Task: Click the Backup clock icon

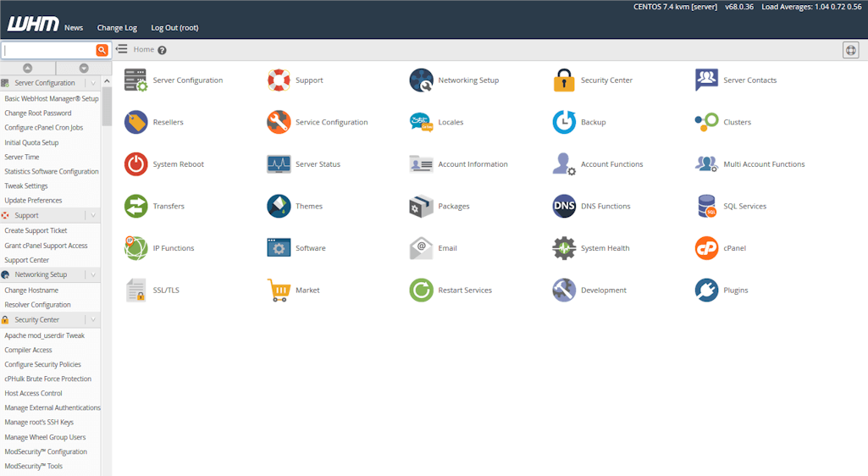Action: point(564,122)
